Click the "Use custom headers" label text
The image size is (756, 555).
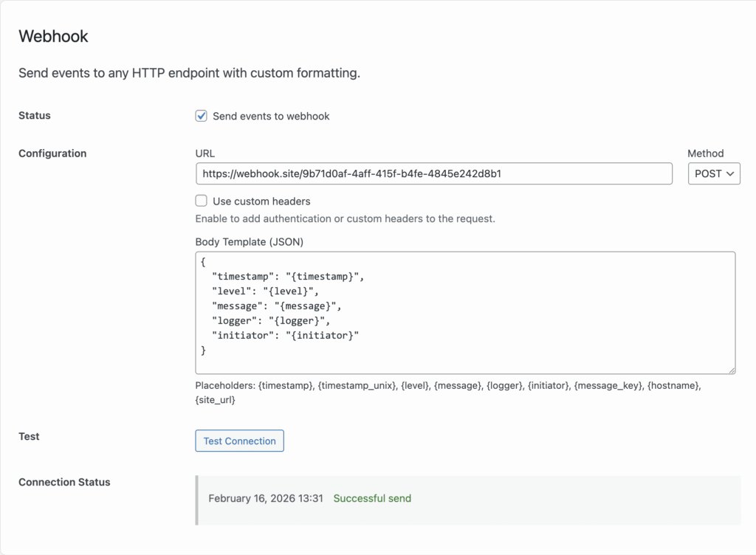pyautogui.click(x=261, y=201)
